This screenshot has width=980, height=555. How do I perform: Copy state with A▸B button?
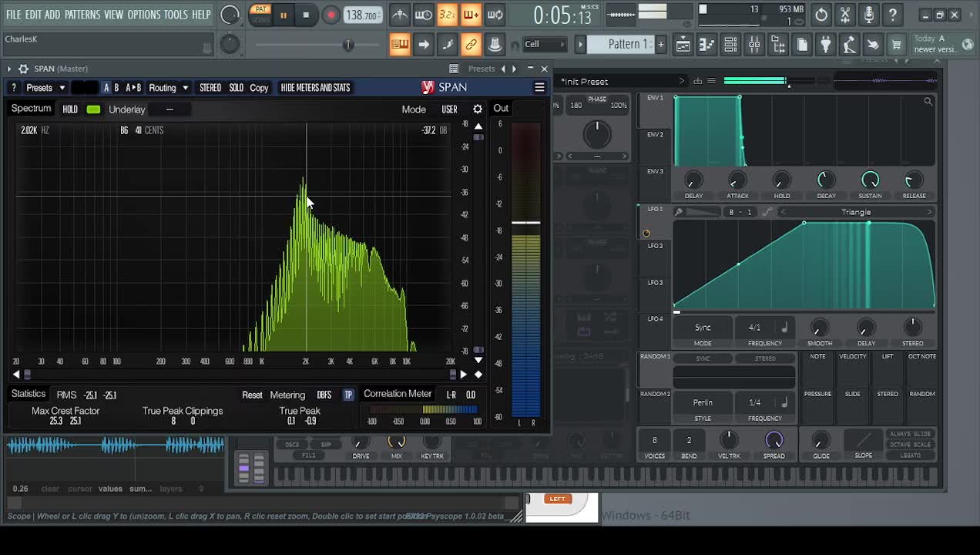coord(133,88)
